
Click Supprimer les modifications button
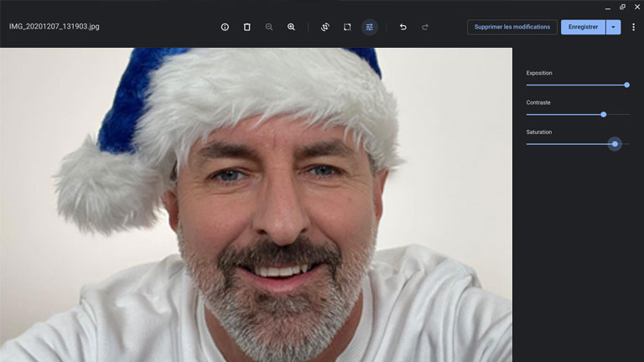512,27
